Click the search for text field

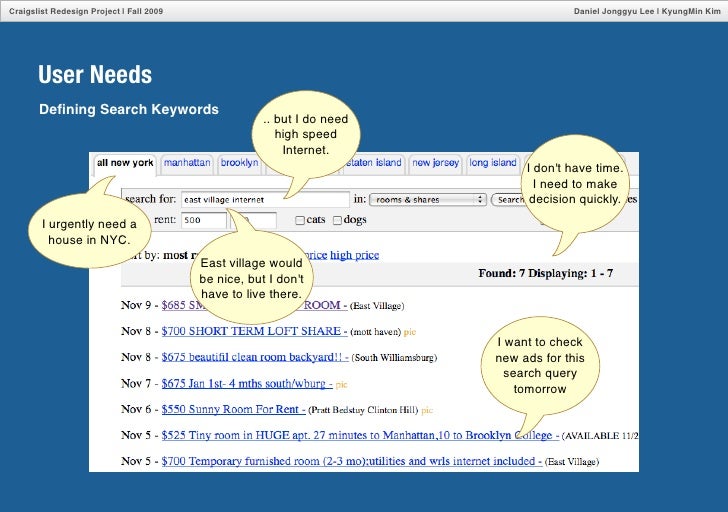tap(265, 200)
